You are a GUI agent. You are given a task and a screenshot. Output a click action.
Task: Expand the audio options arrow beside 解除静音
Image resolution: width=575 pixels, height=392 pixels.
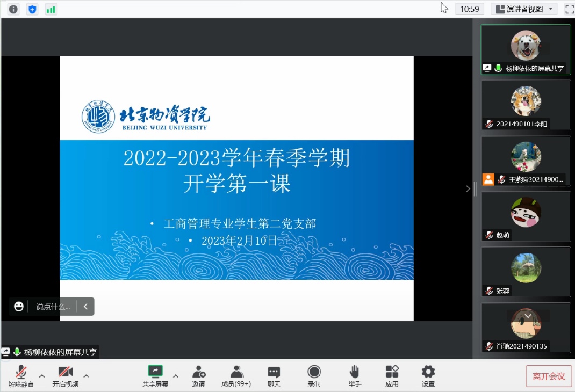click(42, 375)
